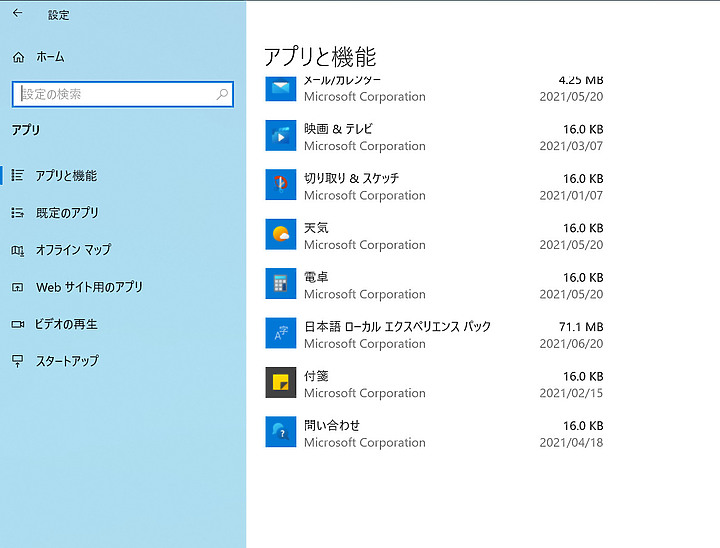Image resolution: width=720 pixels, height=548 pixels.
Task: Open アプリと機能 menu label
Action: tap(67, 175)
